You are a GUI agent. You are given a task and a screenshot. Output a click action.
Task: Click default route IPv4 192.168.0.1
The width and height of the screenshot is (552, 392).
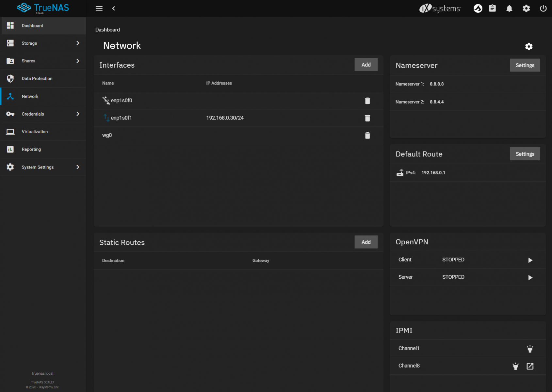[x=433, y=172]
